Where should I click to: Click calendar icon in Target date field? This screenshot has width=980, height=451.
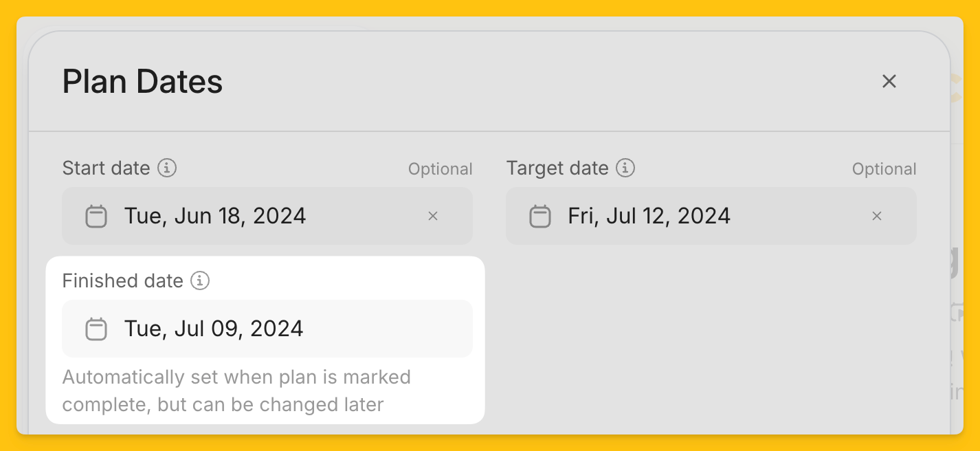coord(540,216)
